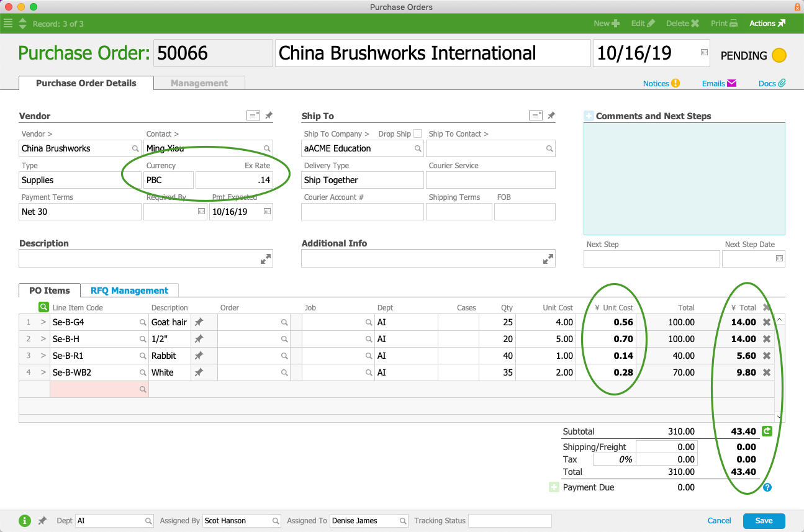Open the Actions menu
Screen dimensions: 804x532
pyautogui.click(x=767, y=24)
